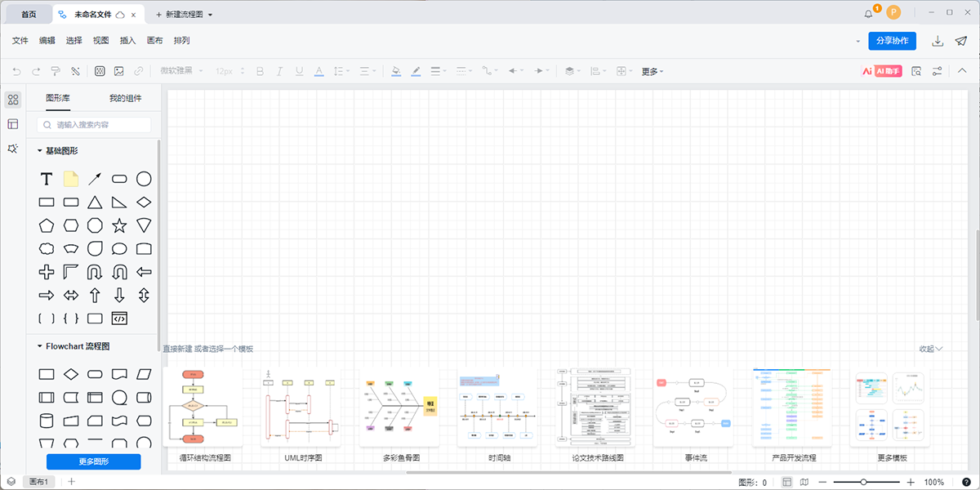Screen dimensions: 980x490
Task: Select the line color tool
Action: (x=415, y=71)
